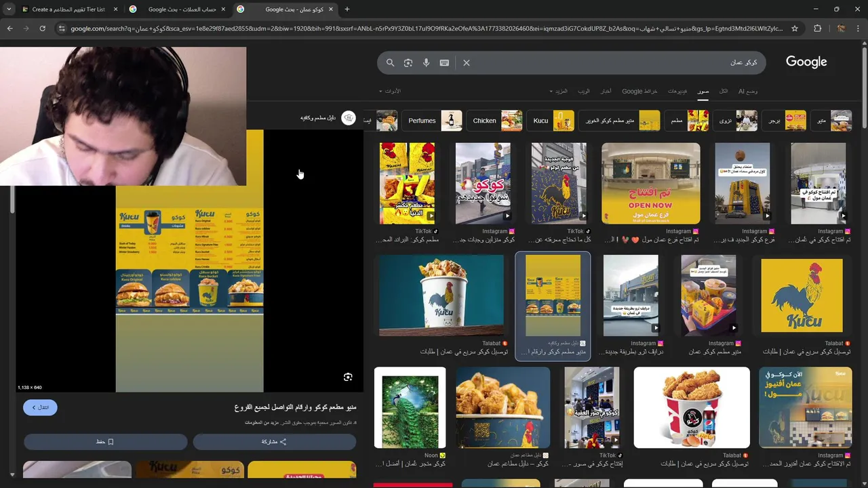Image resolution: width=868 pixels, height=488 pixels.
Task: Click the address bar URL
Action: pos(426,28)
